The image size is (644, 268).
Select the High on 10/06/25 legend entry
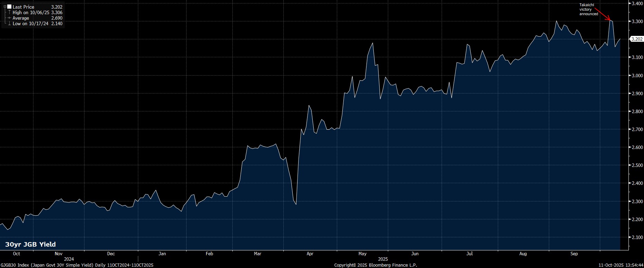coord(32,12)
